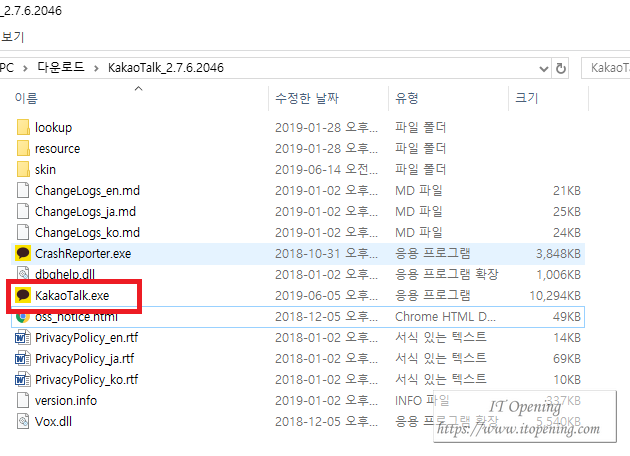Sort by the 이름 column header
The width and height of the screenshot is (630, 456).
pyautogui.click(x=26, y=98)
